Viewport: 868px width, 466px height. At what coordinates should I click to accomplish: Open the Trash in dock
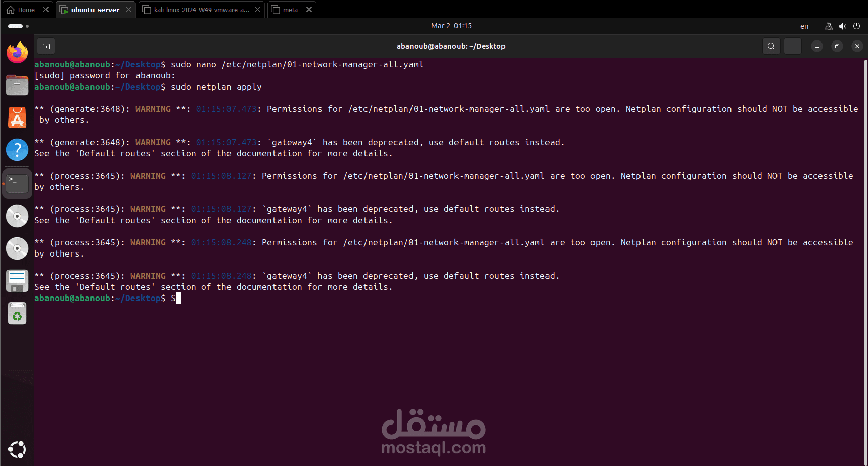click(17, 314)
